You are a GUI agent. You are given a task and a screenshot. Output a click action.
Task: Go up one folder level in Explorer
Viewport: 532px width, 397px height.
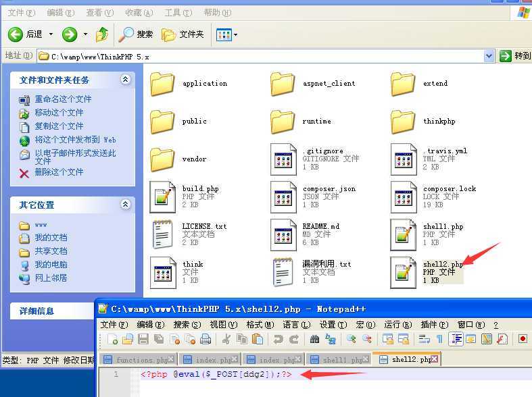[x=102, y=34]
